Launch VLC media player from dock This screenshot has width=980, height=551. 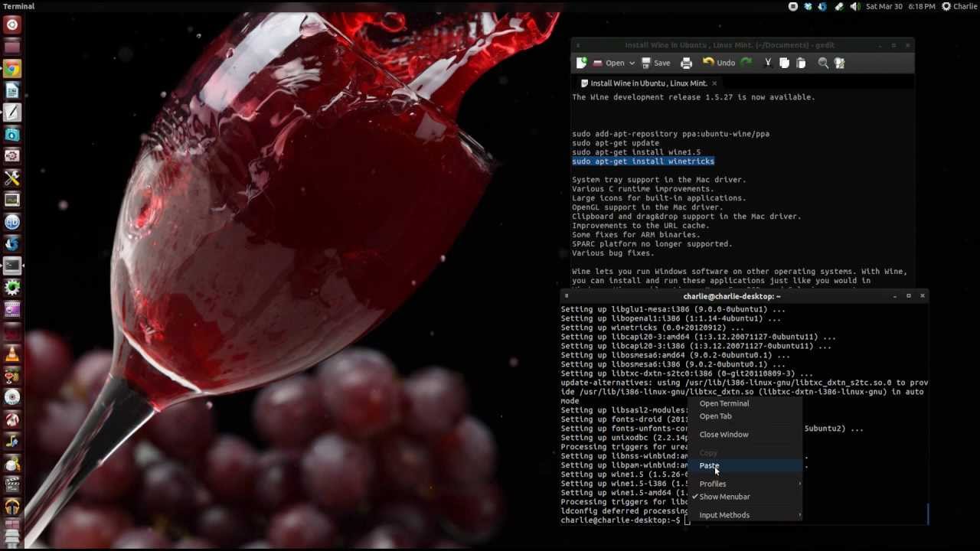coord(12,354)
